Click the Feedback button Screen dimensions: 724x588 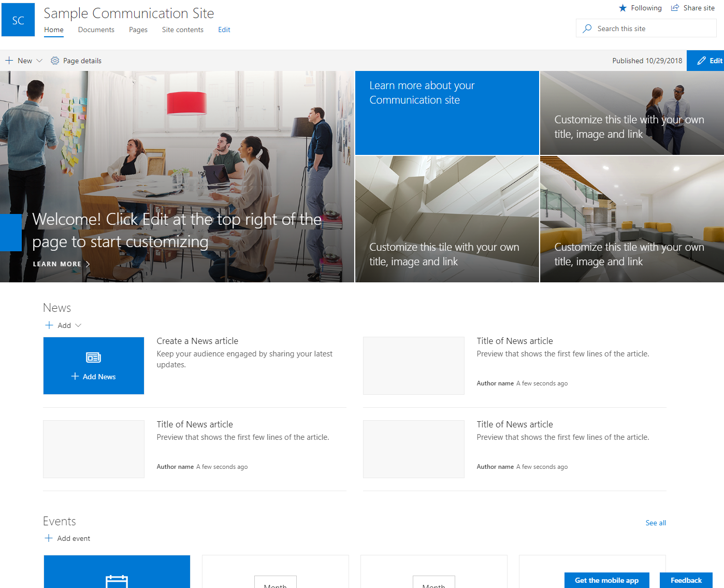[686, 580]
